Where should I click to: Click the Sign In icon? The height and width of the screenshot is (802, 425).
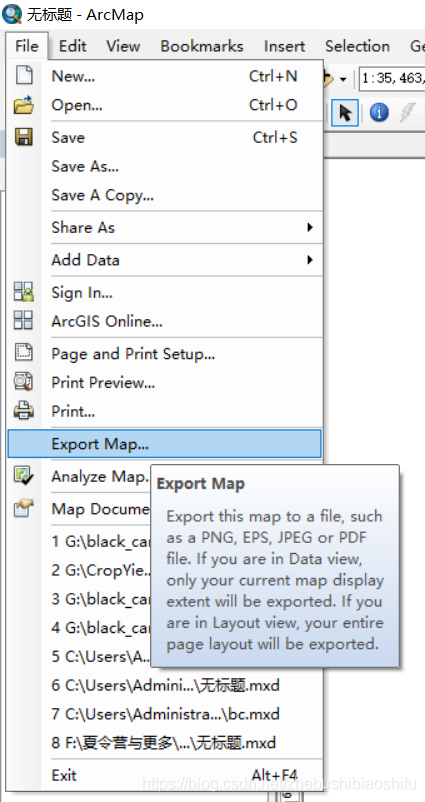(24, 292)
